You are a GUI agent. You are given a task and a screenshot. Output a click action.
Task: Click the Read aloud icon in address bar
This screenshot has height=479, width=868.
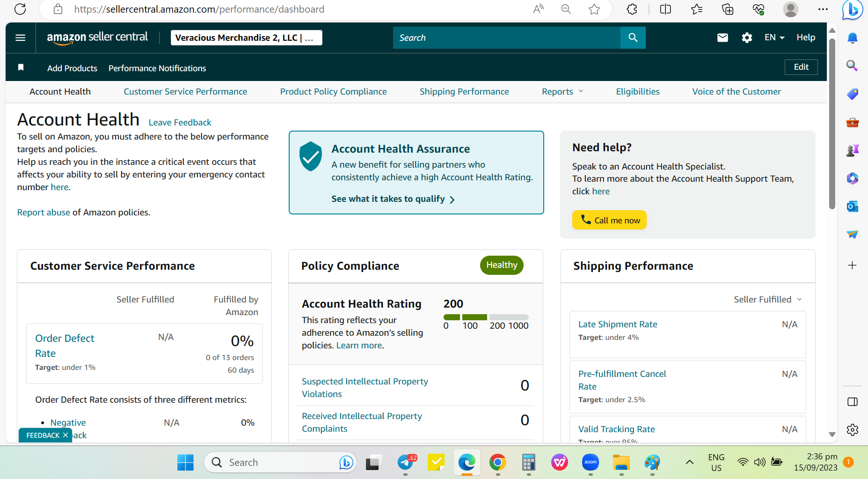coord(539,9)
